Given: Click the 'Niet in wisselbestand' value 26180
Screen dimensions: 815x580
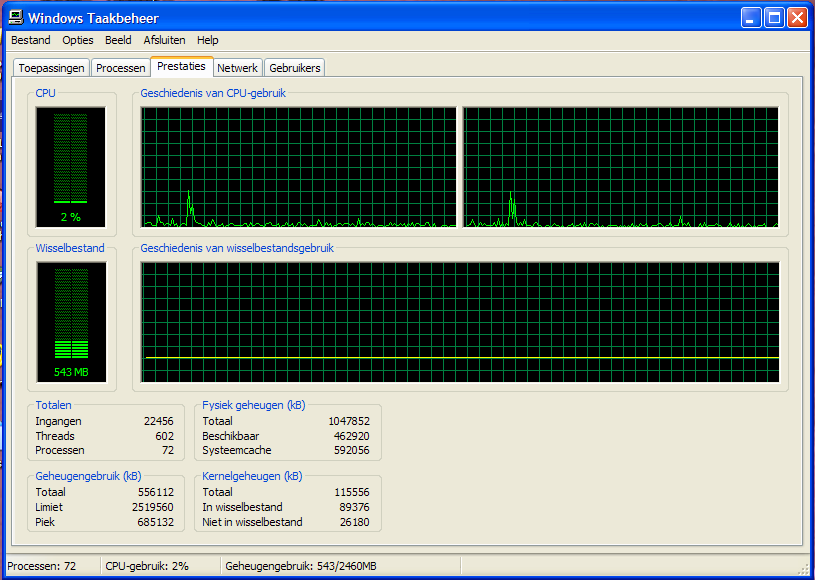Looking at the screenshot, I should 354,521.
